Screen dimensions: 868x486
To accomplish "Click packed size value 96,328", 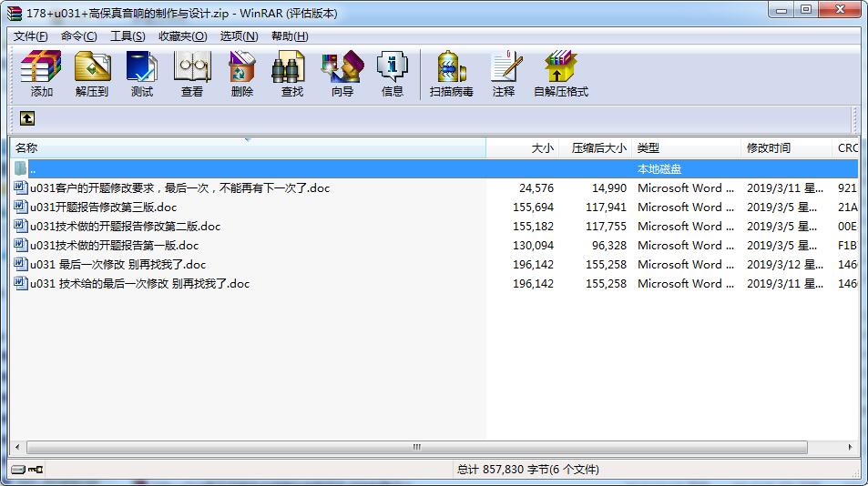I will (609, 245).
